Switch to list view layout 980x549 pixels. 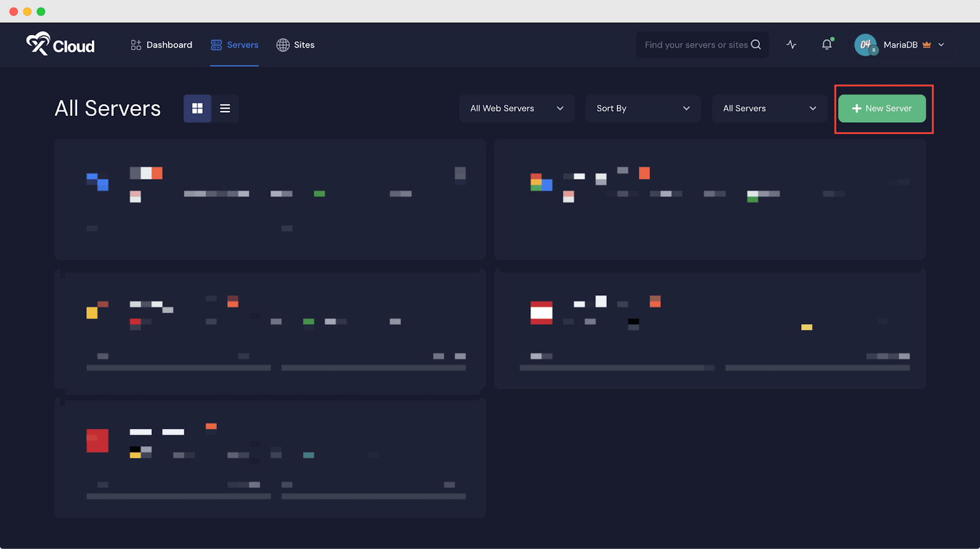coord(225,108)
